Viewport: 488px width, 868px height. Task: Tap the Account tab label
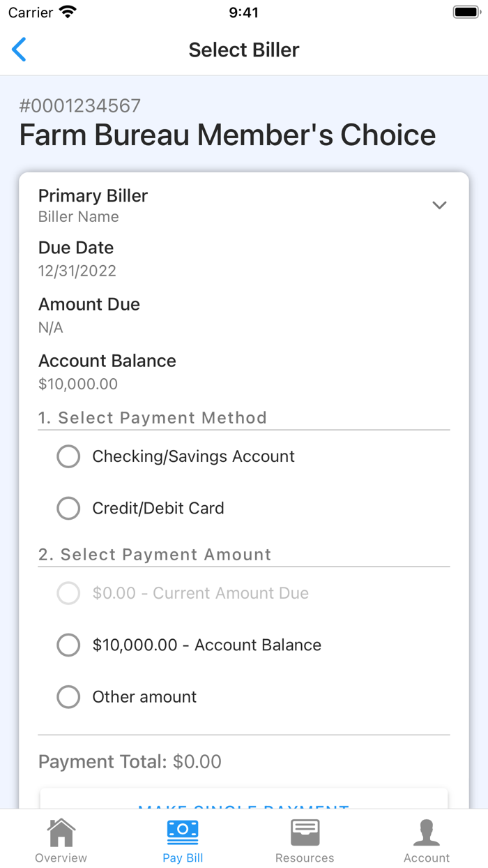tap(427, 858)
